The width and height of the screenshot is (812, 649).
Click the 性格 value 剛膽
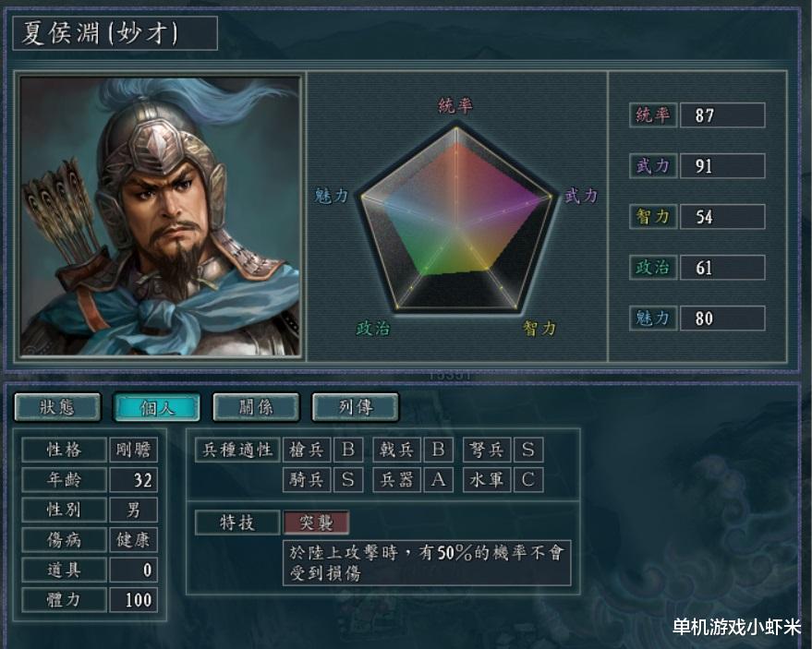[134, 450]
